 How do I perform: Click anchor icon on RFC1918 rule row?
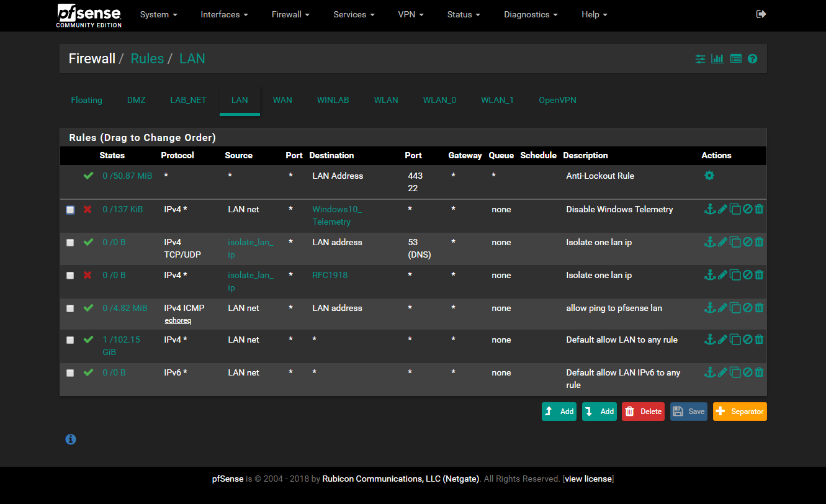[710, 275]
